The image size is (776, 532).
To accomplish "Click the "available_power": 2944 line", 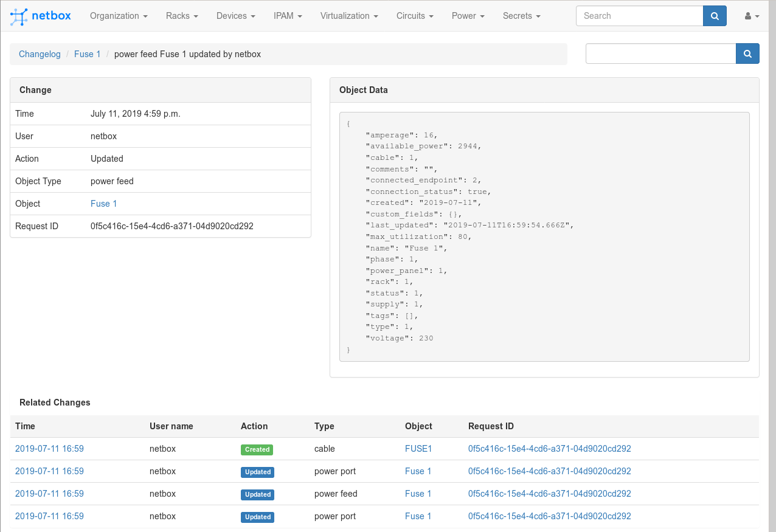I will [x=423, y=147].
